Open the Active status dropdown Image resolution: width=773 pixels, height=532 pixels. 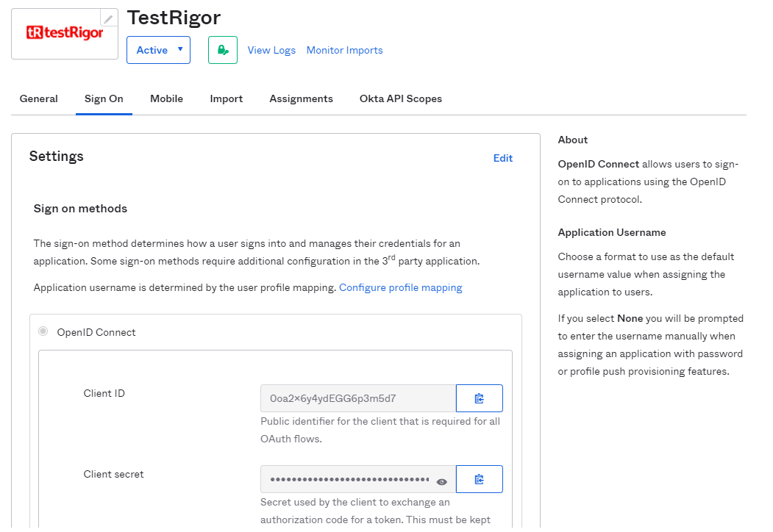(158, 50)
